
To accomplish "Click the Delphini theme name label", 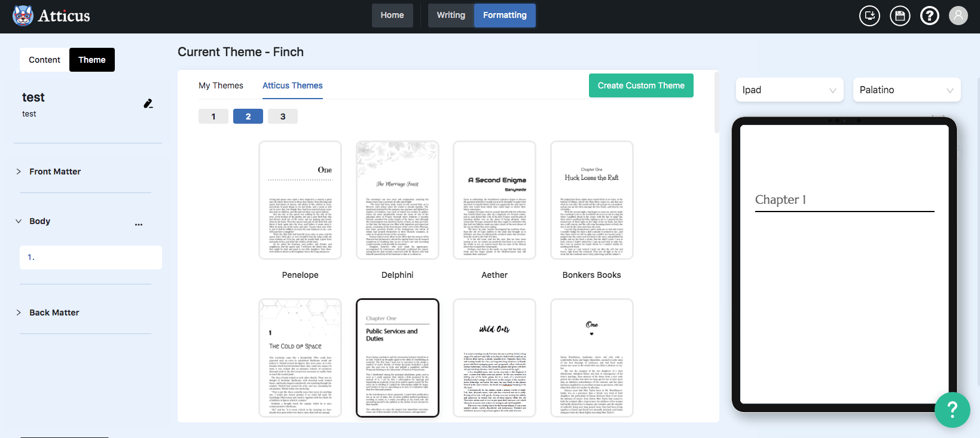I will (x=398, y=275).
